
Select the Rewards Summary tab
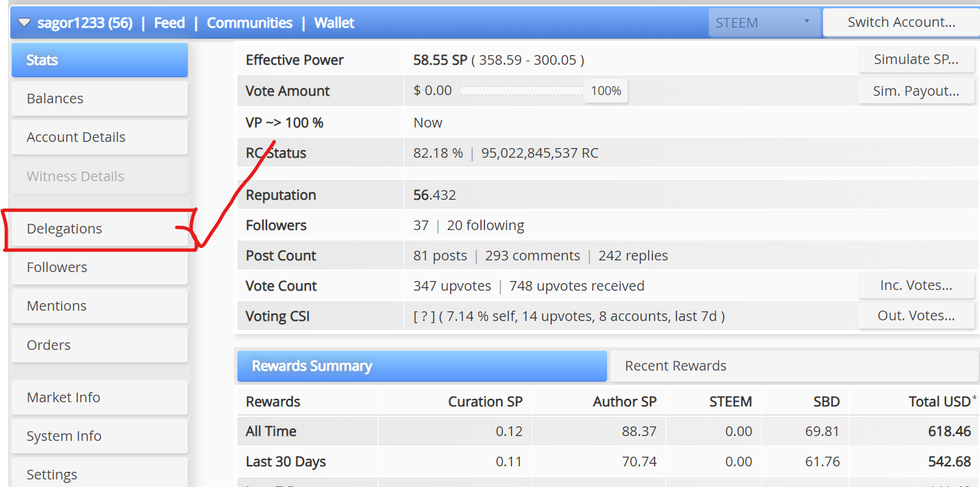coord(422,366)
